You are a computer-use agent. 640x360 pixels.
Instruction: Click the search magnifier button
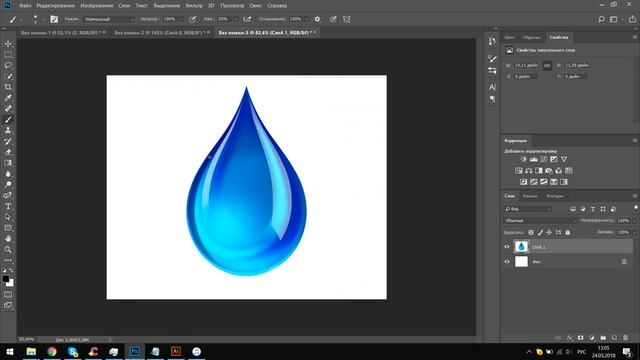pos(601,19)
